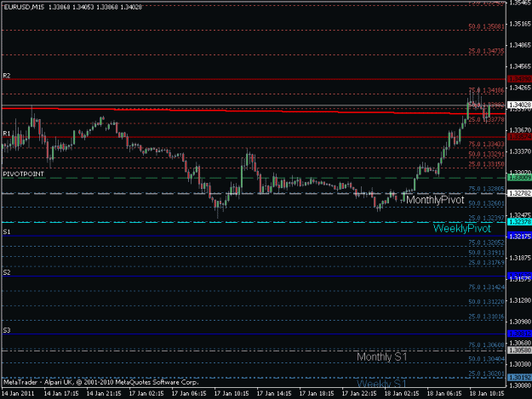Click the MonthlyPivot text label

pyautogui.click(x=435, y=200)
